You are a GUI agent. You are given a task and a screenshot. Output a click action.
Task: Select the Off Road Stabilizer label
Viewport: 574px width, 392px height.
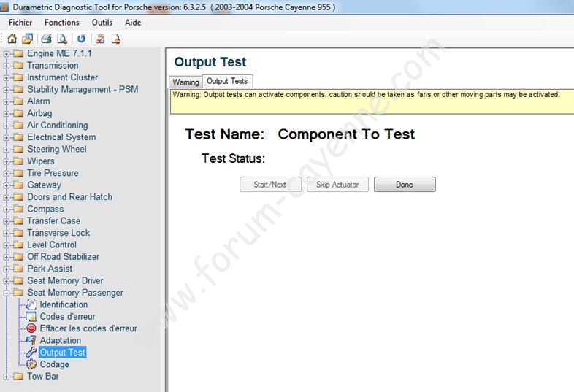64,256
